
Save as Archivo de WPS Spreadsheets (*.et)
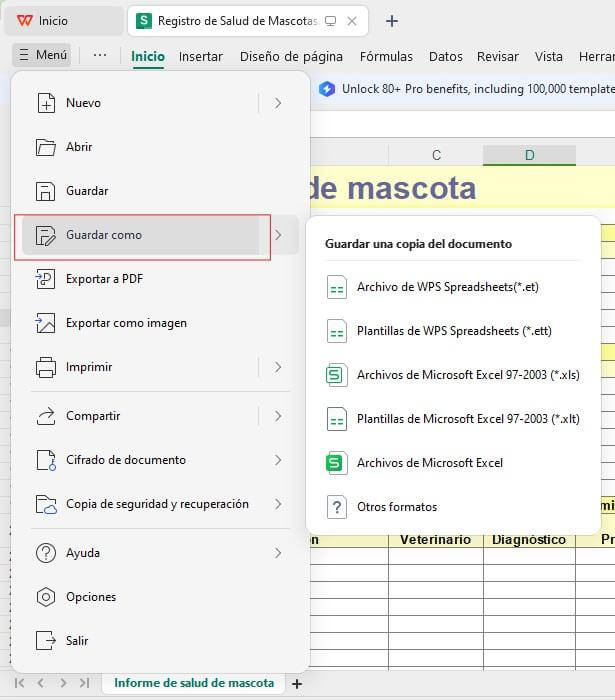(447, 287)
